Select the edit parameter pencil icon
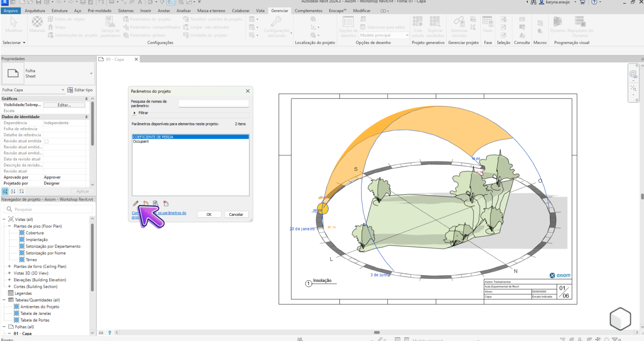This screenshot has width=644, height=341. point(135,203)
